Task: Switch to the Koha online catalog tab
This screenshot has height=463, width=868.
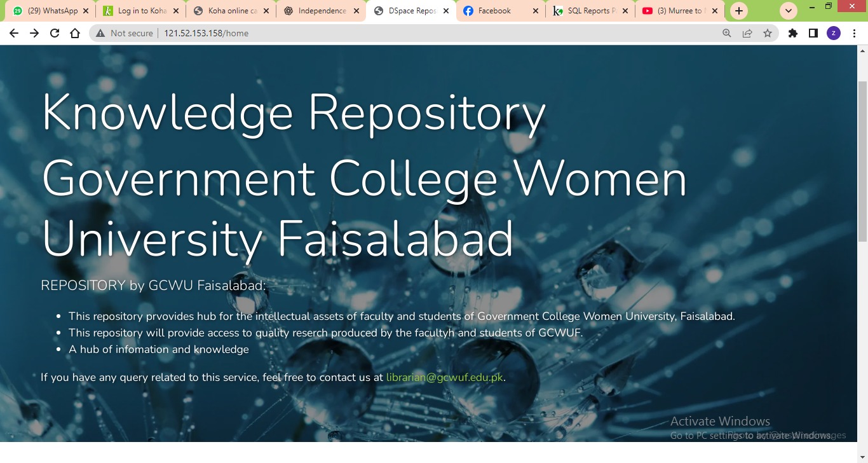Action: (x=231, y=11)
